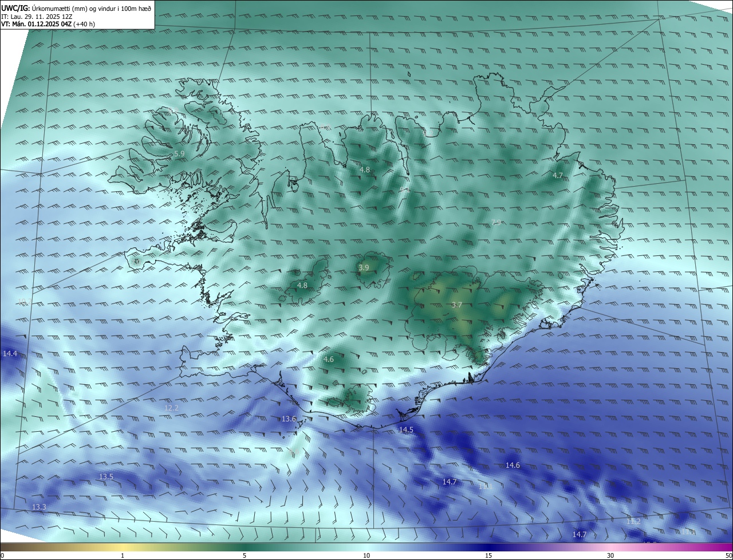The width and height of the screenshot is (733, 560).
Task: Pick the 3.9 value on Hofsjökull glacier
Action: click(364, 267)
